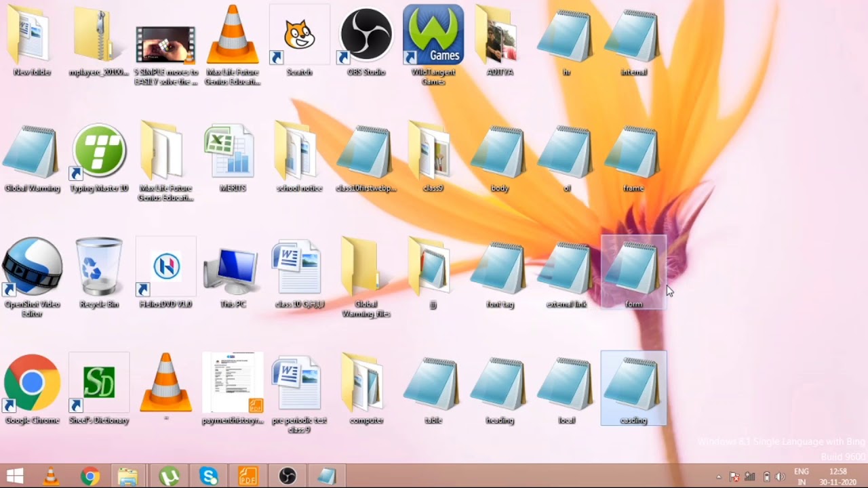This screenshot has width=868, height=488.
Task: Open Chrome from the taskbar
Action: point(90,476)
